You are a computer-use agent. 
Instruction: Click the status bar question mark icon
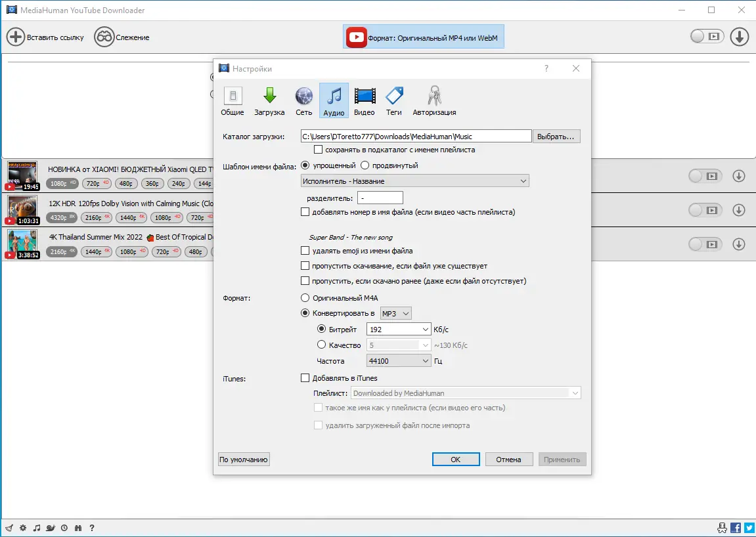point(91,528)
